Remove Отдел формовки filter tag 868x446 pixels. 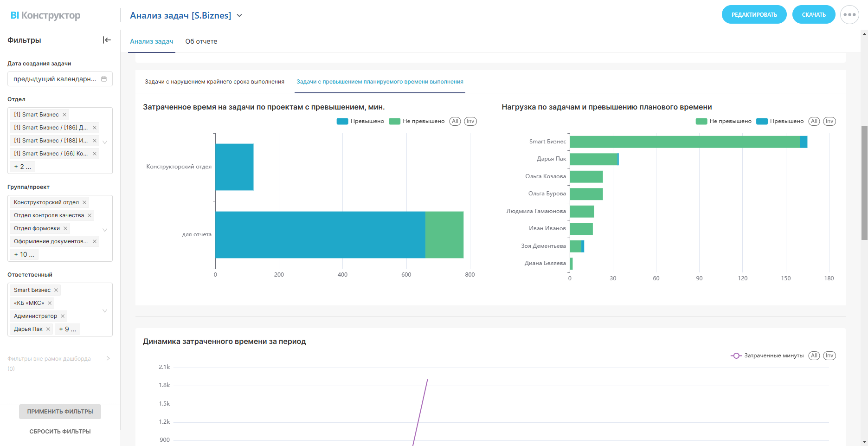(65, 228)
